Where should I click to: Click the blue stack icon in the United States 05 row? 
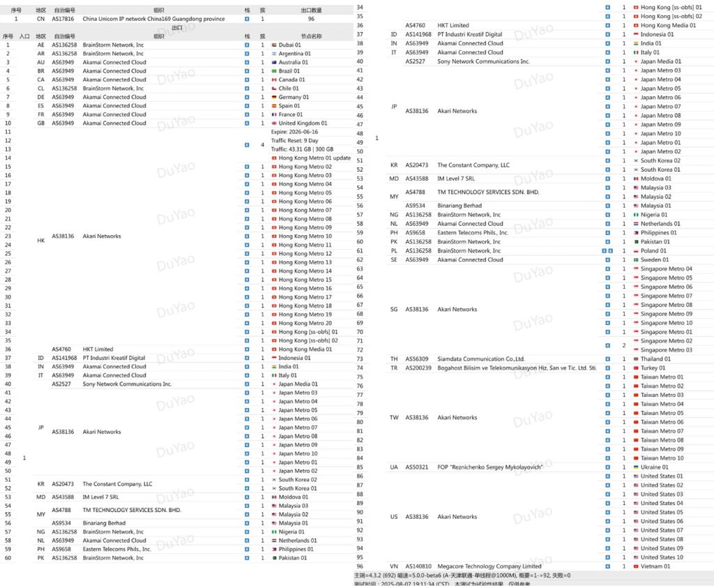coord(607,513)
